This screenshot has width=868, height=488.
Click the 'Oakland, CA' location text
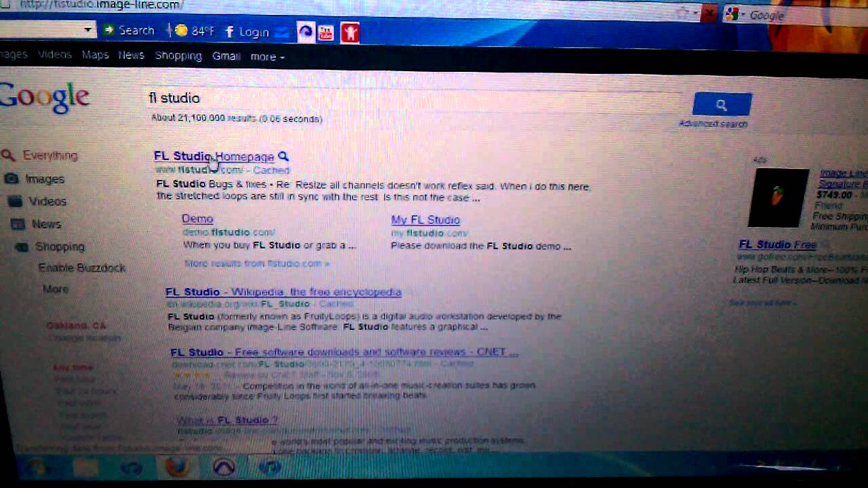(77, 325)
